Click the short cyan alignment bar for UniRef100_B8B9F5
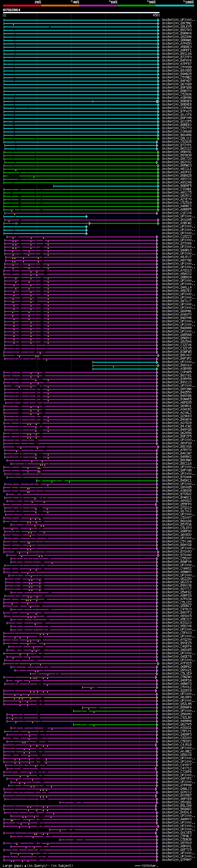 (106, 186)
